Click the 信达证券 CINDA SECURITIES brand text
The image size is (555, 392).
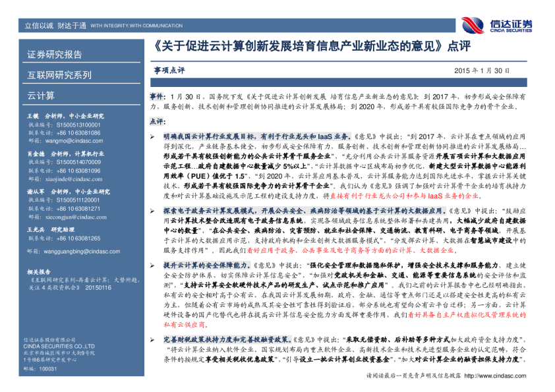point(511,26)
